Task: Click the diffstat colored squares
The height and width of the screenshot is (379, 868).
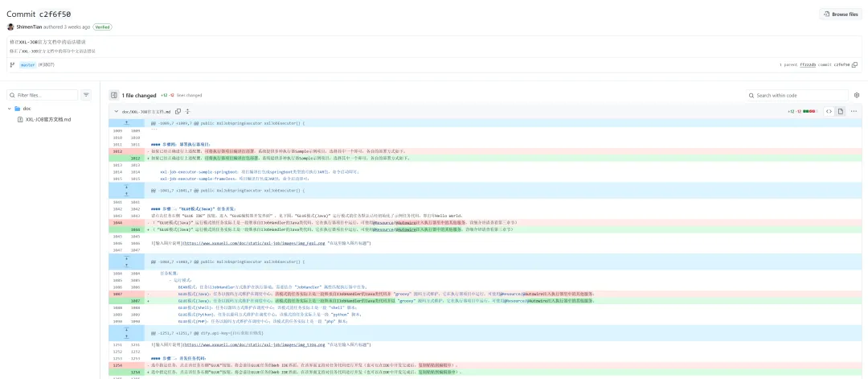Action: pyautogui.click(x=810, y=111)
